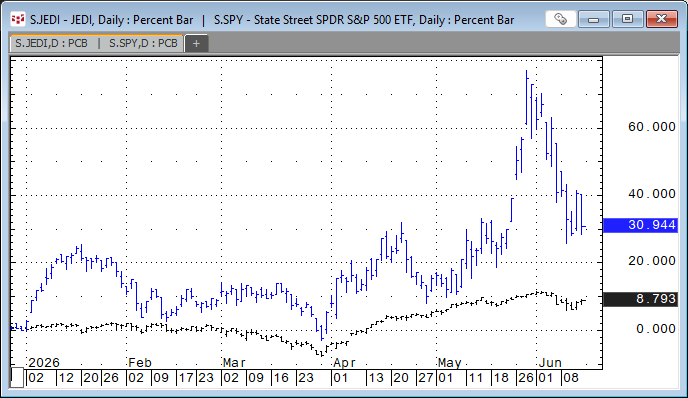Screen dimensions: 688x398
Task: Close the chart window
Action: (661, 19)
